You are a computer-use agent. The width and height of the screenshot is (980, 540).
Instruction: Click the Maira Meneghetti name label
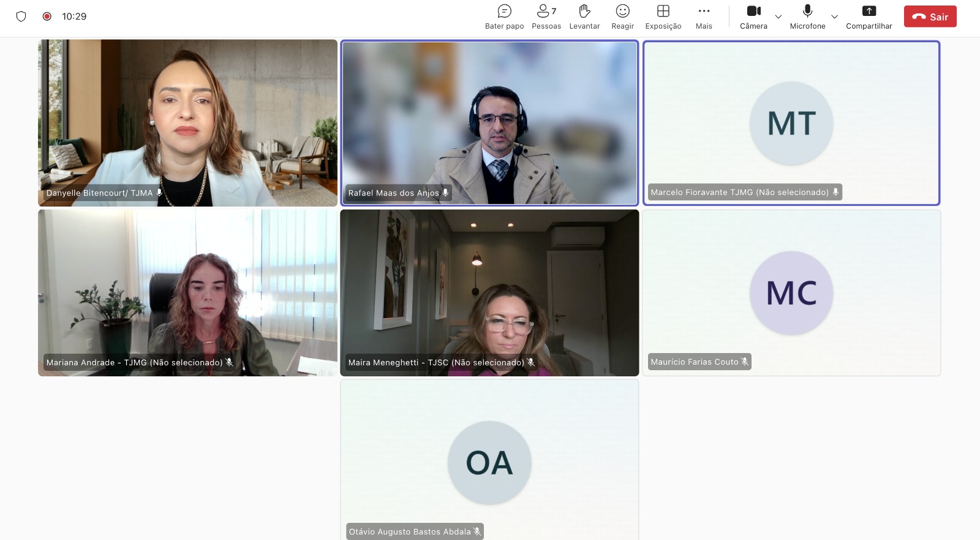click(x=436, y=363)
